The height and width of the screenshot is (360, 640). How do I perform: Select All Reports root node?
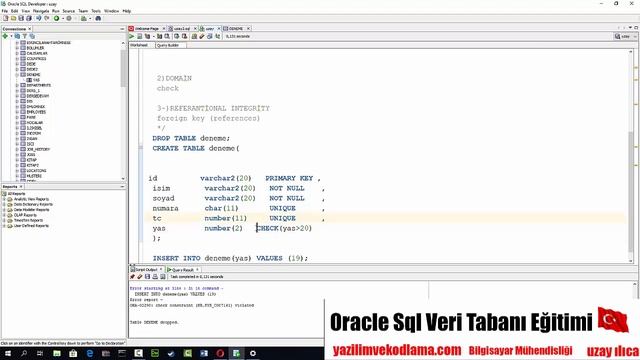click(x=16, y=194)
